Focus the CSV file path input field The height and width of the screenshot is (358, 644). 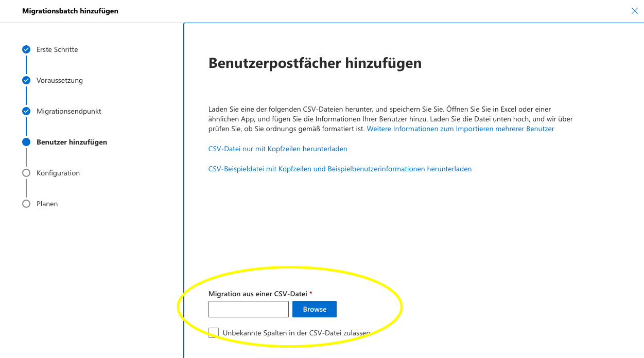tap(248, 309)
